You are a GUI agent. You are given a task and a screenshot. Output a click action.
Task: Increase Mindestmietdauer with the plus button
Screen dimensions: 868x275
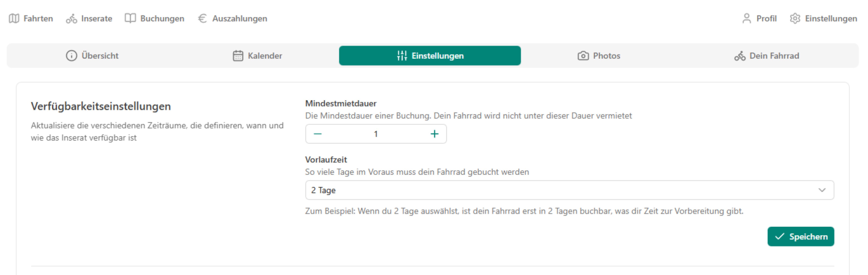434,134
